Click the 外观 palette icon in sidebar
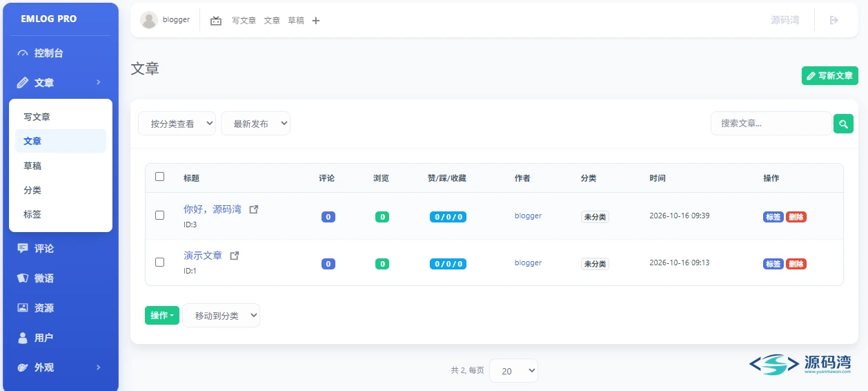 pos(23,368)
